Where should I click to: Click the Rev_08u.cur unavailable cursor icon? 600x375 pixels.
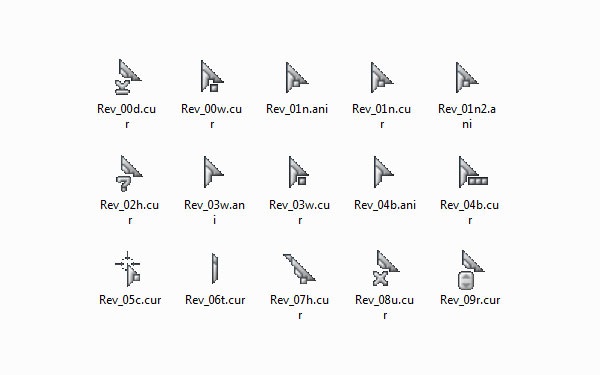(x=386, y=268)
